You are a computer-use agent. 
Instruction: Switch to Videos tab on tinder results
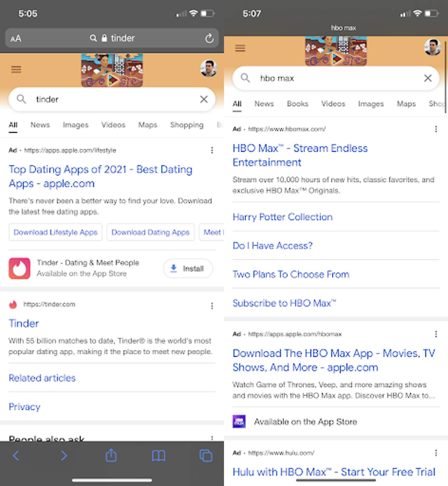coord(113,125)
